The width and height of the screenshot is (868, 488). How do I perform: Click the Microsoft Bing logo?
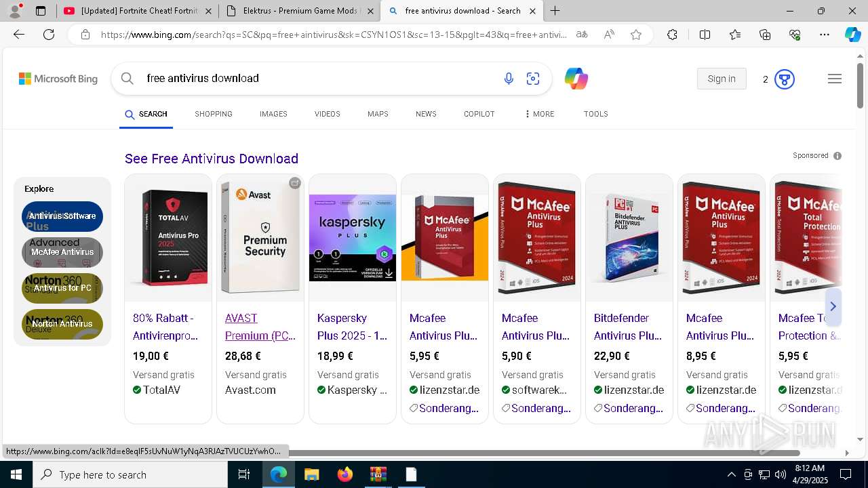(x=58, y=79)
